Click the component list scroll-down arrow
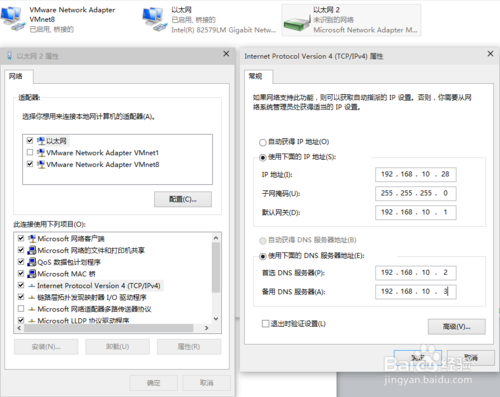Image resolution: width=500 pixels, height=397 pixels. pyautogui.click(x=216, y=319)
